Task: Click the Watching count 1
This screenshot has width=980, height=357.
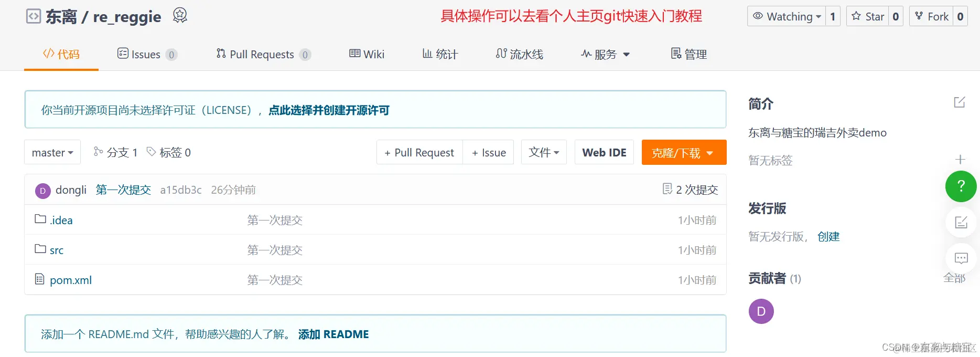Action: [x=833, y=16]
